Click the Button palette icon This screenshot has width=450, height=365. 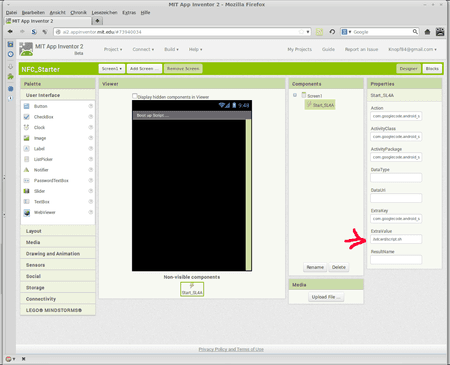click(x=27, y=106)
